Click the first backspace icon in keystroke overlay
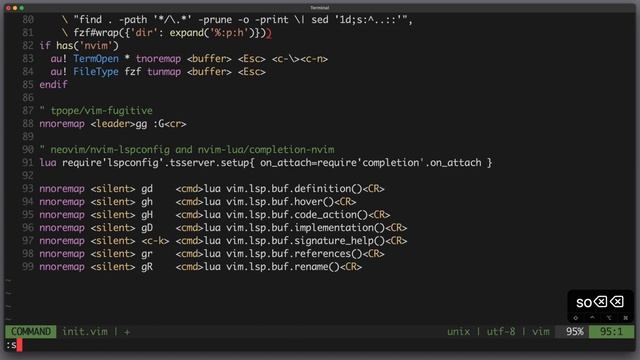 [600, 302]
